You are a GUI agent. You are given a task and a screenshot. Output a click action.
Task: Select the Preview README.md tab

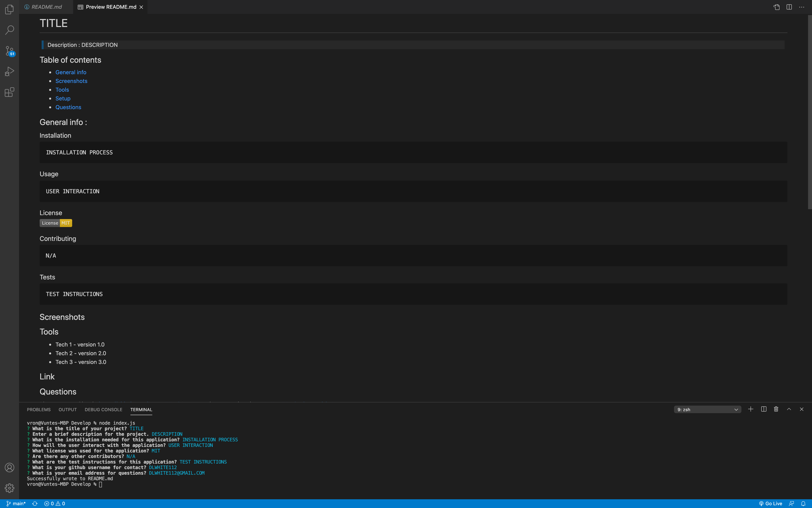tap(111, 7)
